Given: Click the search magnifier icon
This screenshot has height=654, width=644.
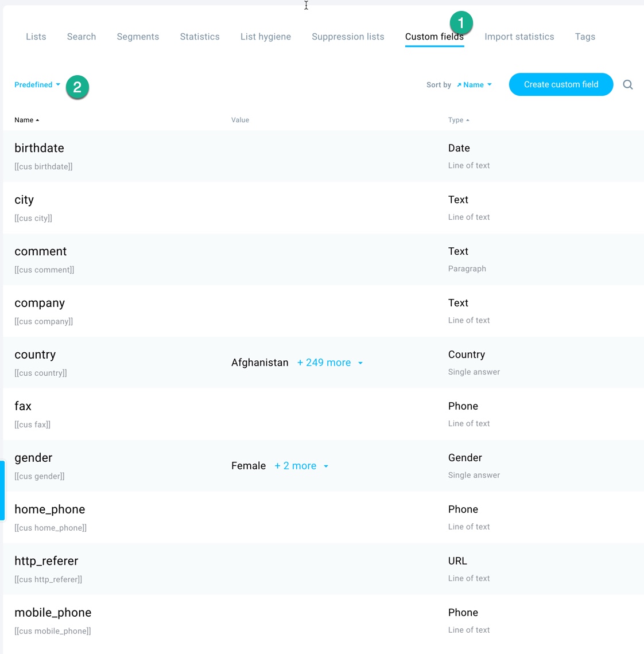Looking at the screenshot, I should (628, 85).
